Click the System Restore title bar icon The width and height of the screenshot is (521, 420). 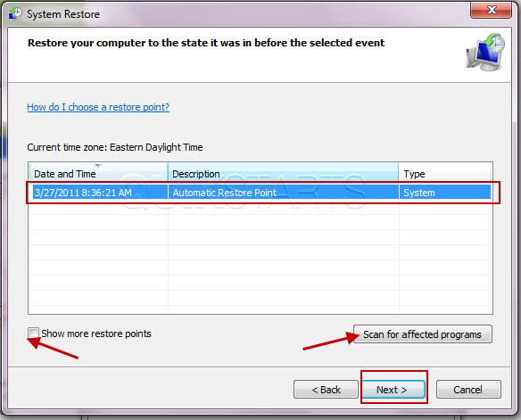click(15, 13)
